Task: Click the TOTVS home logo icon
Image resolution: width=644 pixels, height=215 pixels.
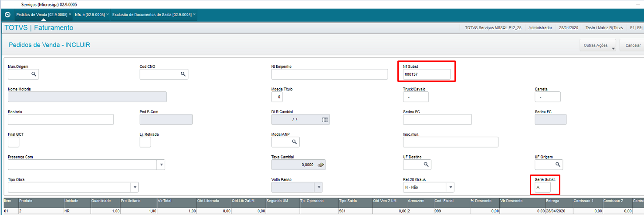Action: tap(7, 14)
